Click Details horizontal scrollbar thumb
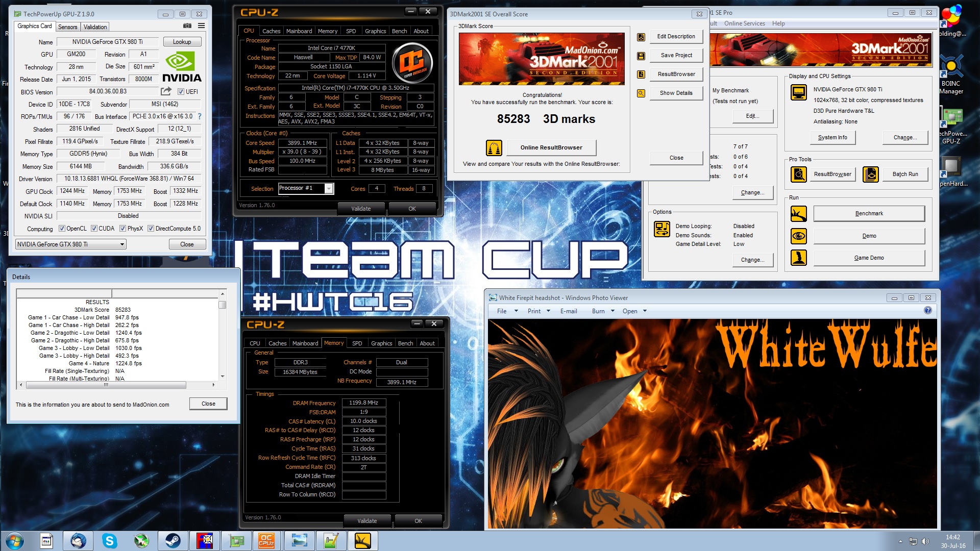This screenshot has height=551, width=980. (x=106, y=385)
